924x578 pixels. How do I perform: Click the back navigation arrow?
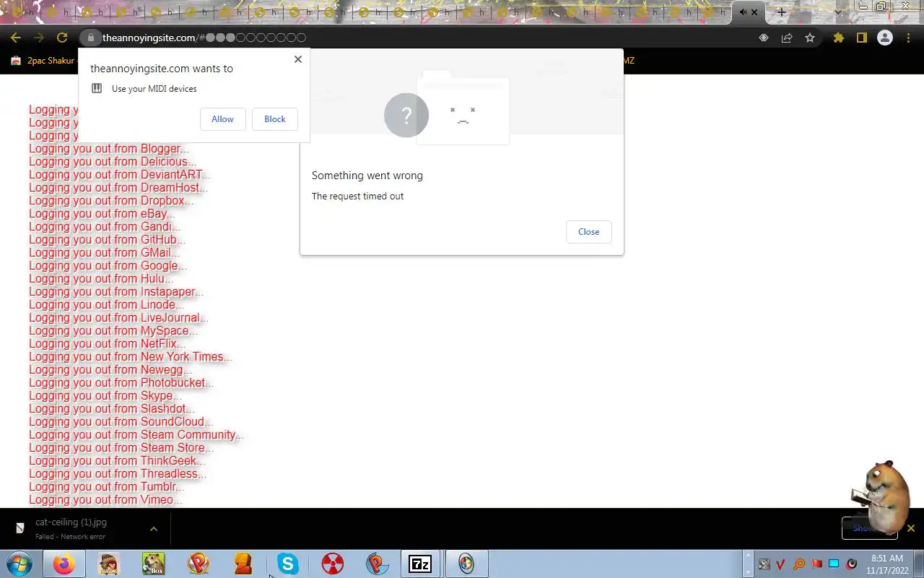16,38
